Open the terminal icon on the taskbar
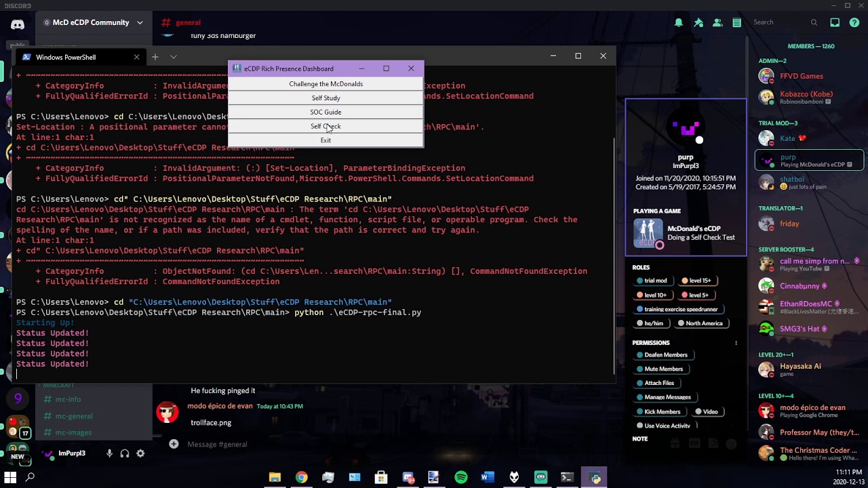This screenshot has width=868, height=488. (568, 477)
